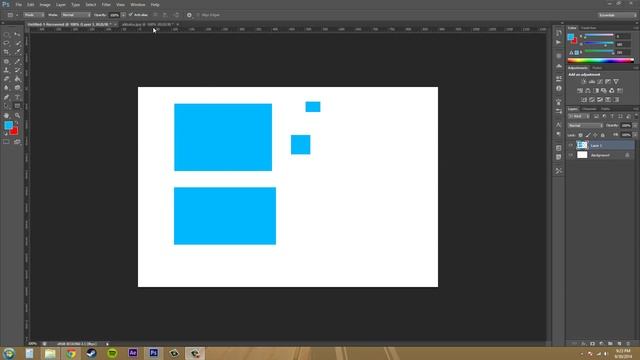Add a Levels adjustment
The width and height of the screenshot is (640, 360).
592,82
